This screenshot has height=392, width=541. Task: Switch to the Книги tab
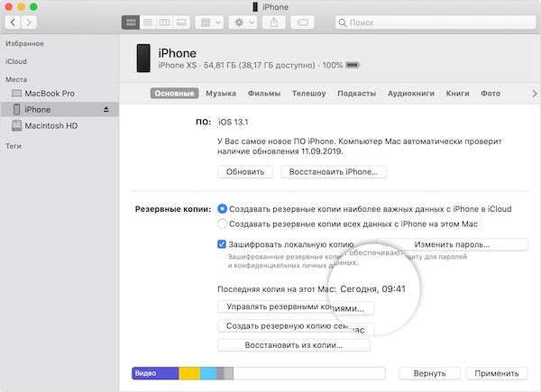tap(457, 94)
